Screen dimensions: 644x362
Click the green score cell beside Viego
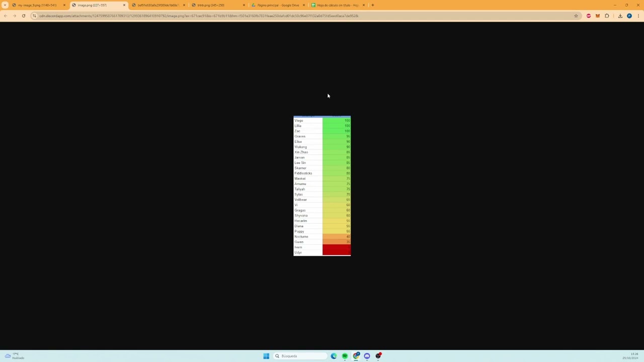[x=337, y=121]
